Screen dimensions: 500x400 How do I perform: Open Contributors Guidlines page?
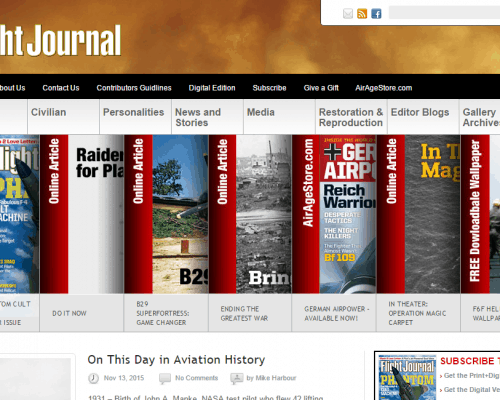click(x=134, y=88)
